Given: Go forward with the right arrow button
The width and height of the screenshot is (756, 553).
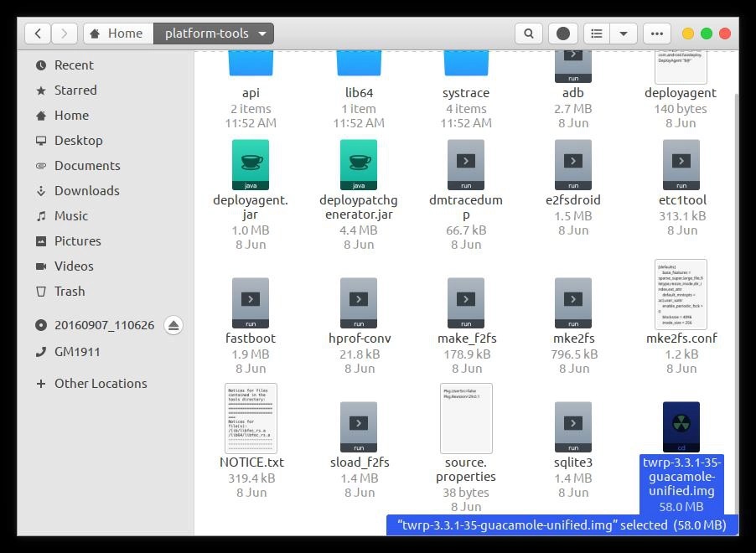Looking at the screenshot, I should click(65, 34).
